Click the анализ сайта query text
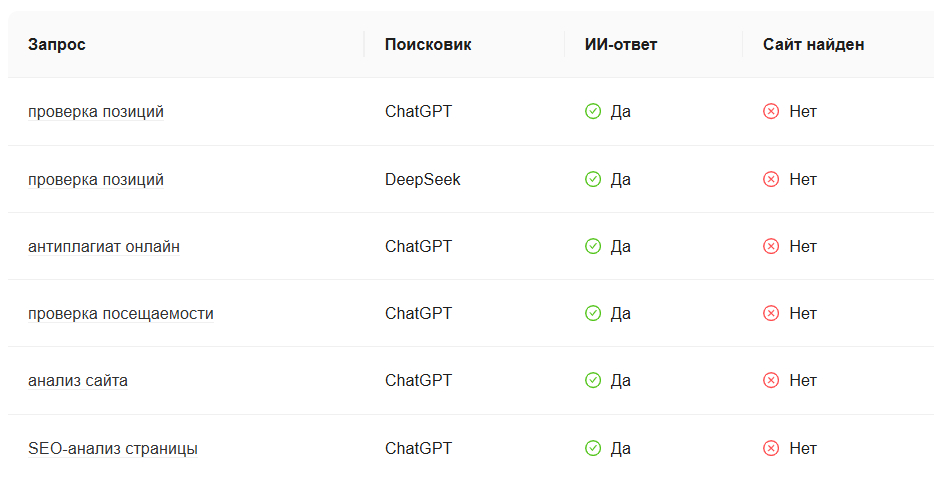934x480 pixels. [x=78, y=381]
